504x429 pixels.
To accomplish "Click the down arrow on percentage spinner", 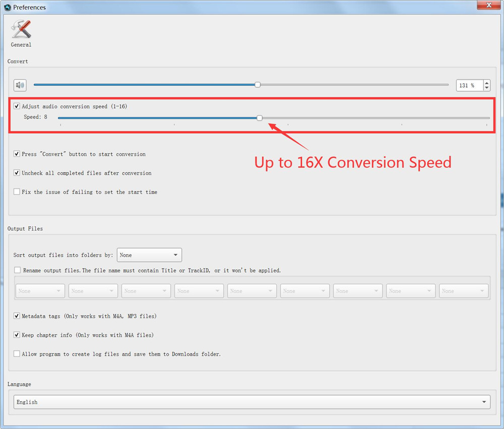I will (x=486, y=88).
